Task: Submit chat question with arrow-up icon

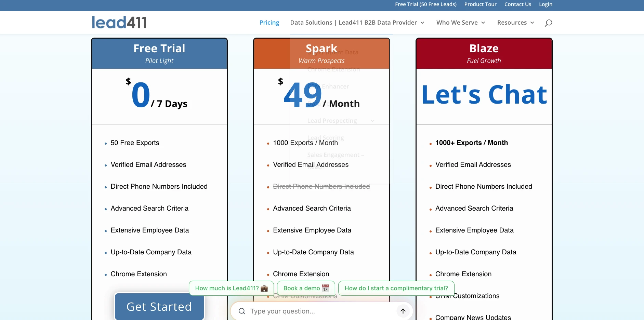Action: [x=403, y=311]
